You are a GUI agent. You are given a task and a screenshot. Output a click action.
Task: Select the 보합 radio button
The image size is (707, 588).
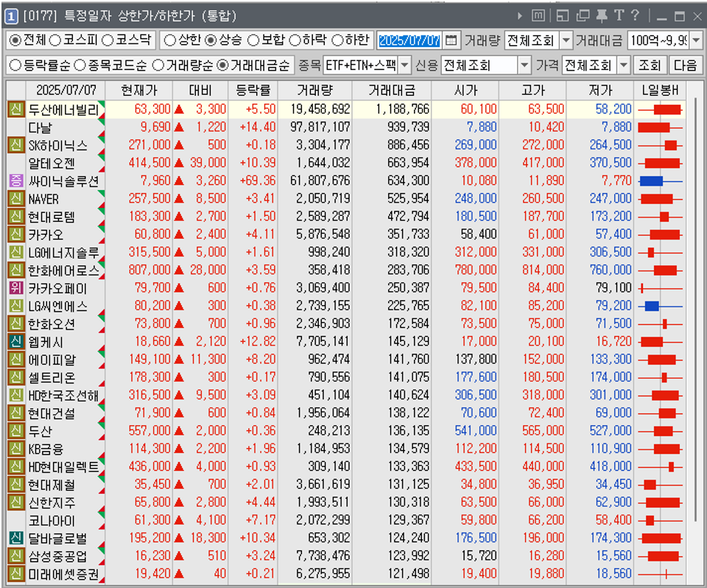(253, 41)
